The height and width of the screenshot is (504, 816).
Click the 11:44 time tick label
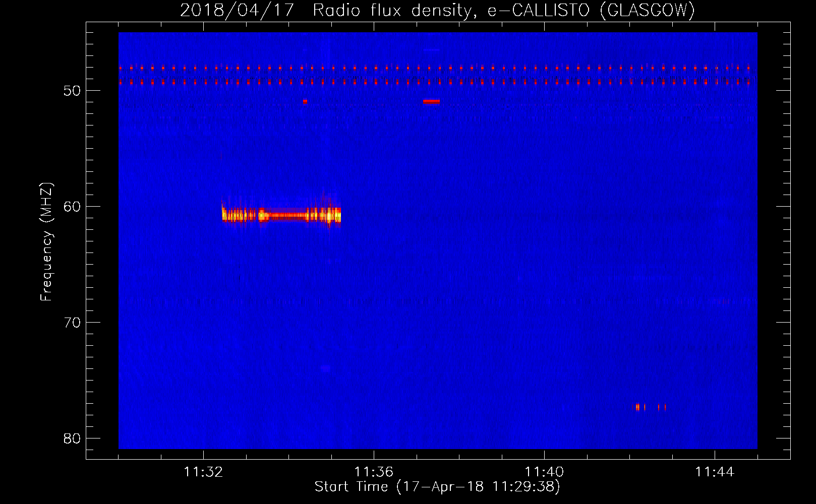(715, 472)
